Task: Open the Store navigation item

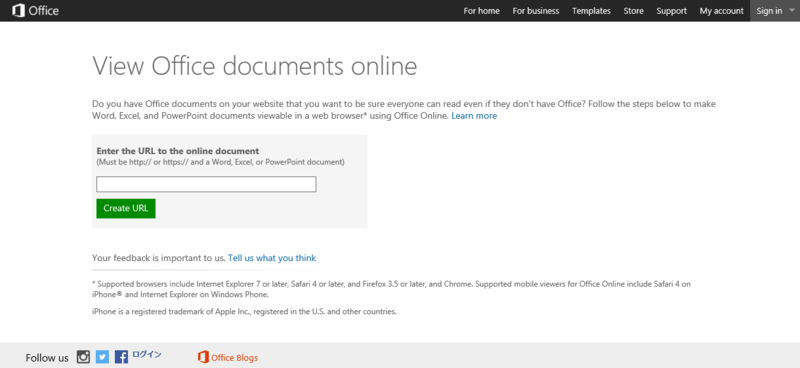Action: [x=633, y=11]
